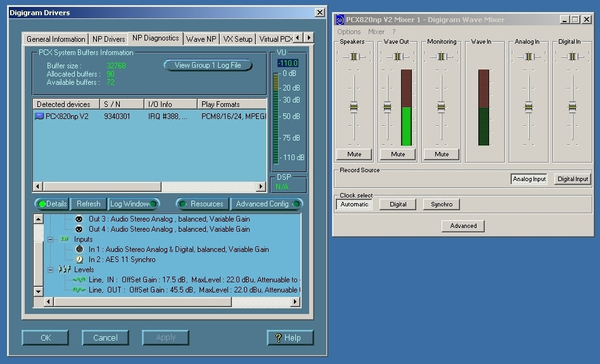The image size is (600, 364).
Task: Mute the Wave Out channel
Action: pyautogui.click(x=398, y=154)
